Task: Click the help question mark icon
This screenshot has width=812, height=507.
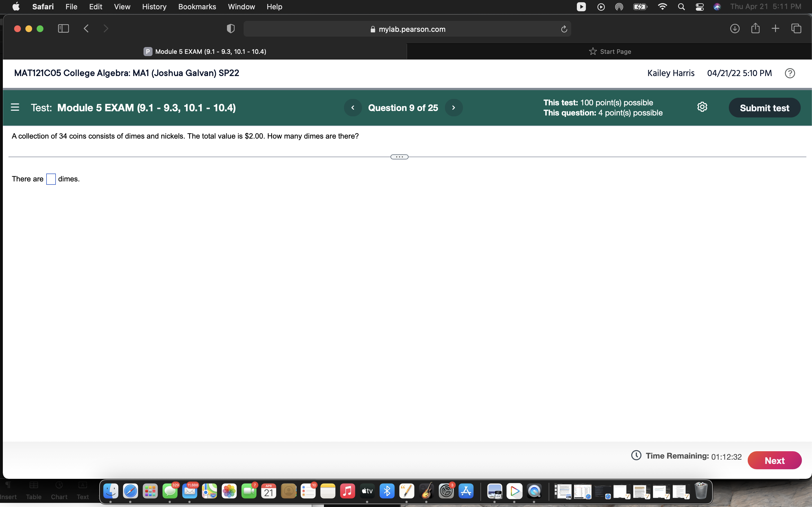Action: (790, 73)
